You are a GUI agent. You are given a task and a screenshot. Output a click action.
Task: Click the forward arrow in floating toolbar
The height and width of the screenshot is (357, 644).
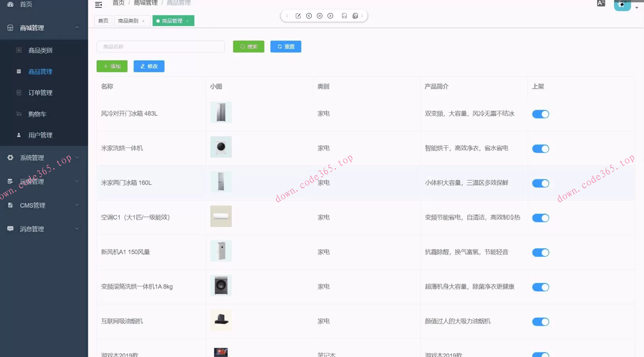click(331, 16)
